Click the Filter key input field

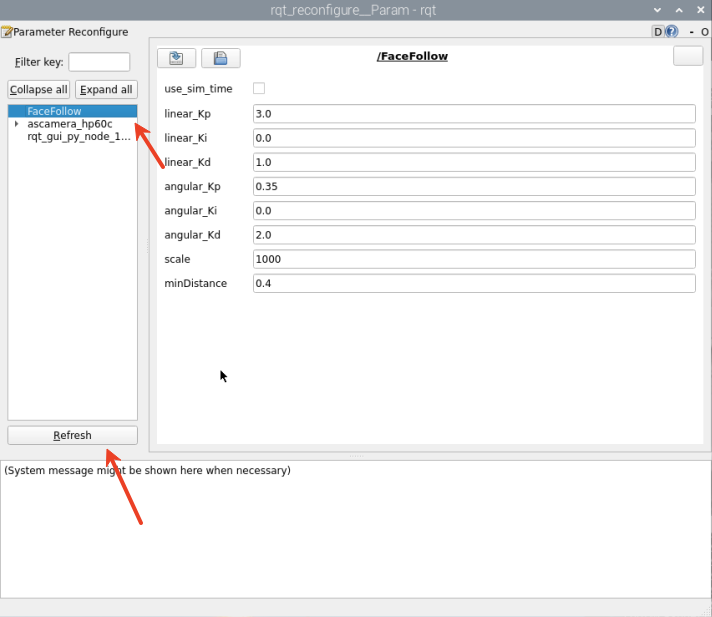[99, 62]
